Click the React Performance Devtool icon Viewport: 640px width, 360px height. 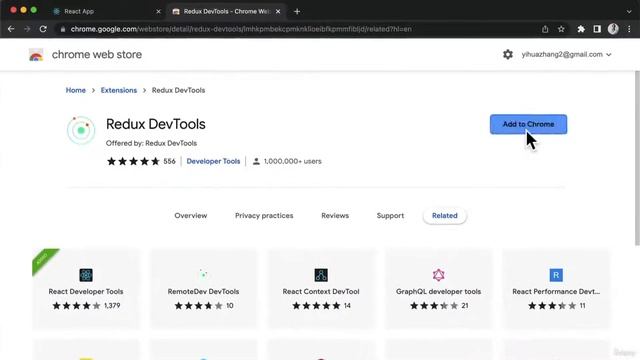(x=556, y=275)
